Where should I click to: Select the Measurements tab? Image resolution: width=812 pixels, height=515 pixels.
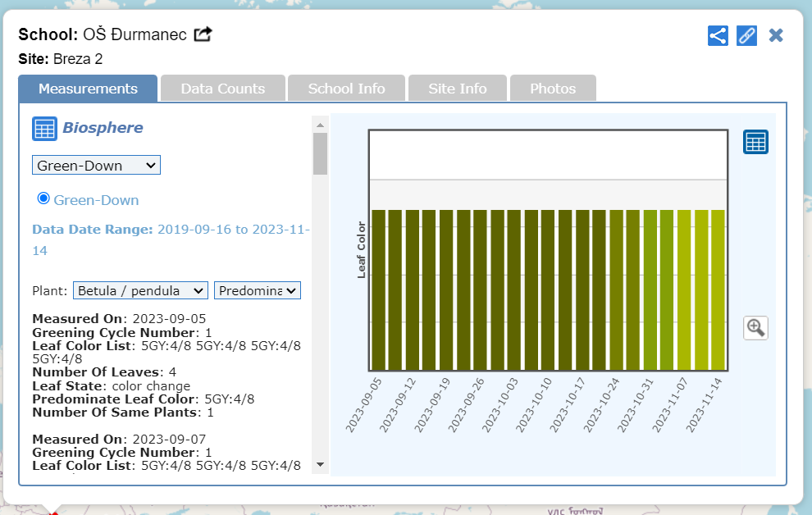(x=88, y=89)
